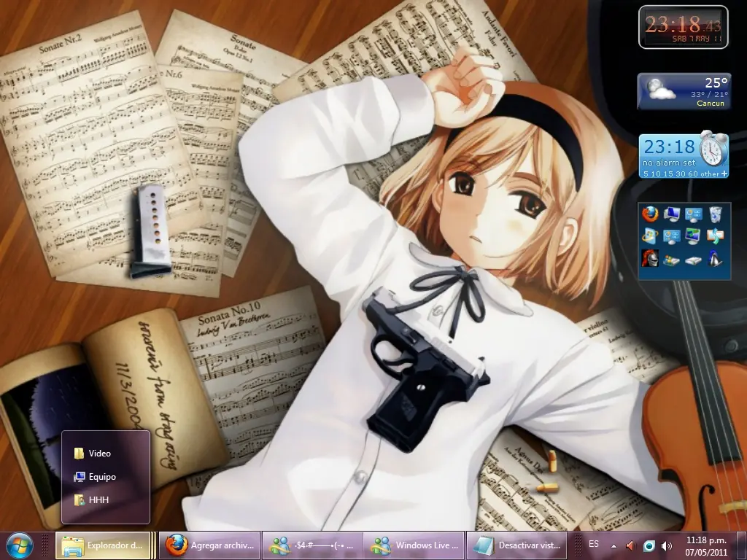The width and height of the screenshot is (747, 560).
Task: Switch to the Explorador taskbar button
Action: [x=105, y=545]
